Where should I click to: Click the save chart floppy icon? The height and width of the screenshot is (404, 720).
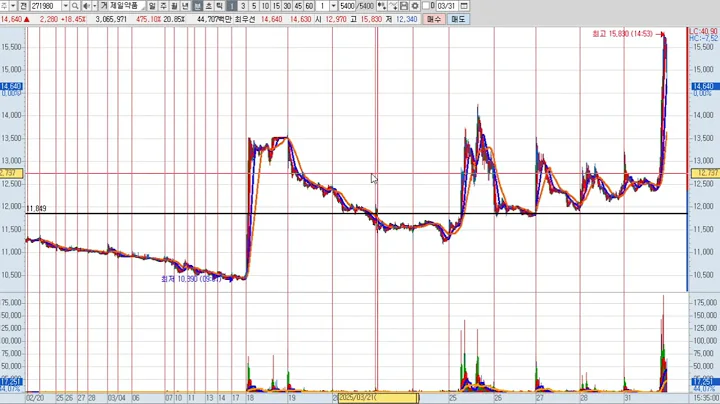point(404,6)
